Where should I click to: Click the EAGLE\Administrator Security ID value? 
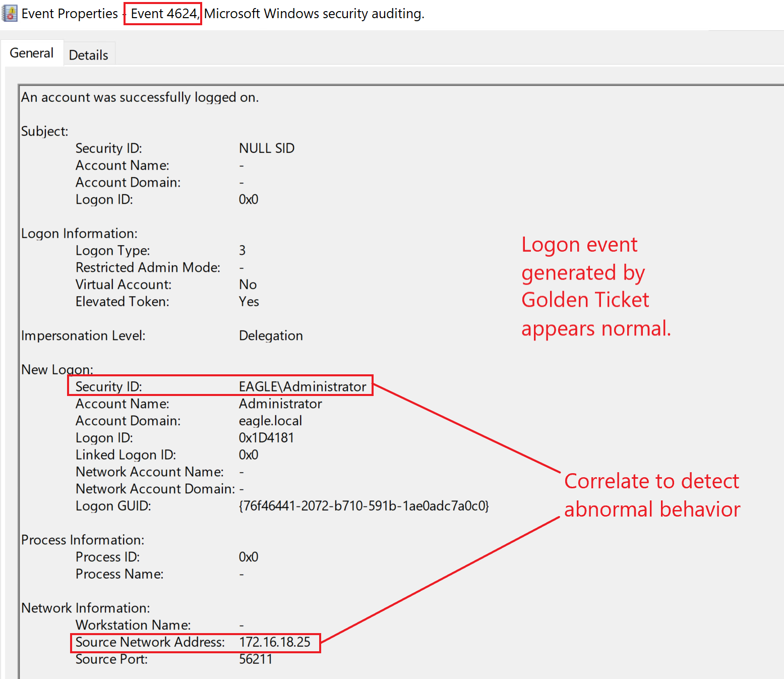(x=303, y=387)
